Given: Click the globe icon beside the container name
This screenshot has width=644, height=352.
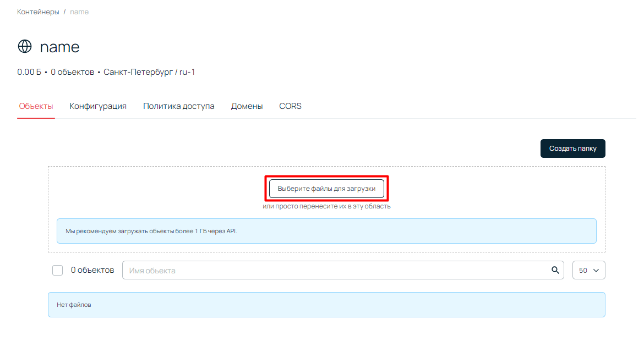Looking at the screenshot, I should point(25,47).
